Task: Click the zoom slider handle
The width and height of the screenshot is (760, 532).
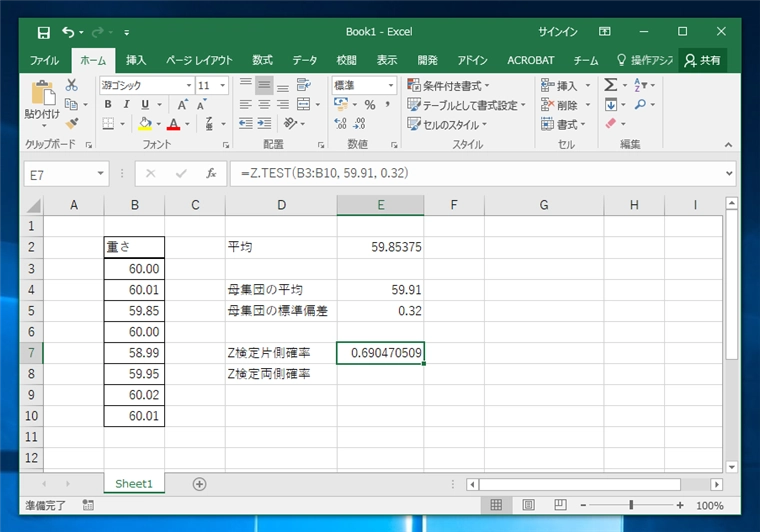Action: tap(631, 505)
